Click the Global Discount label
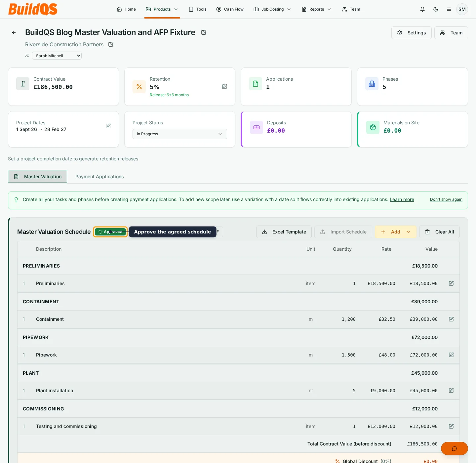Screen dimensions: 476x463 click(360, 461)
